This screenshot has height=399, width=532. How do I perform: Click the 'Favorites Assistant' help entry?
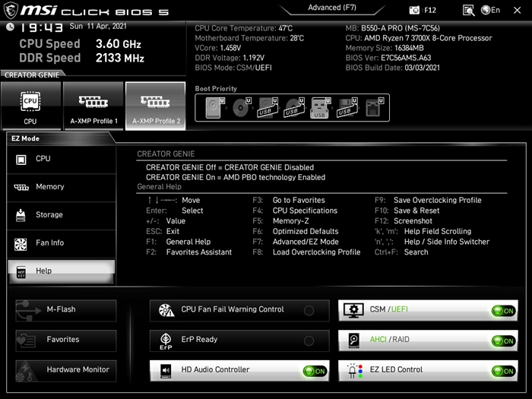click(x=199, y=252)
